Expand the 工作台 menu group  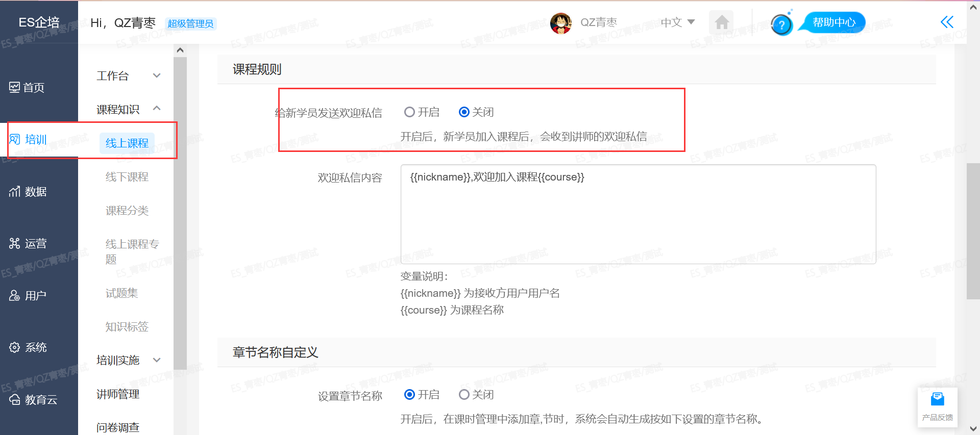point(128,76)
